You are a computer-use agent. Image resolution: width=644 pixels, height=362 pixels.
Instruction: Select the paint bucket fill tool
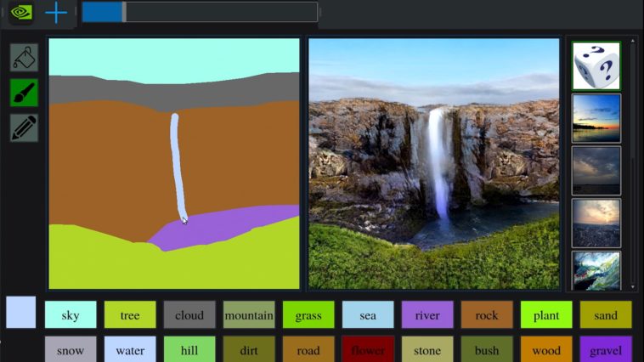(x=24, y=58)
